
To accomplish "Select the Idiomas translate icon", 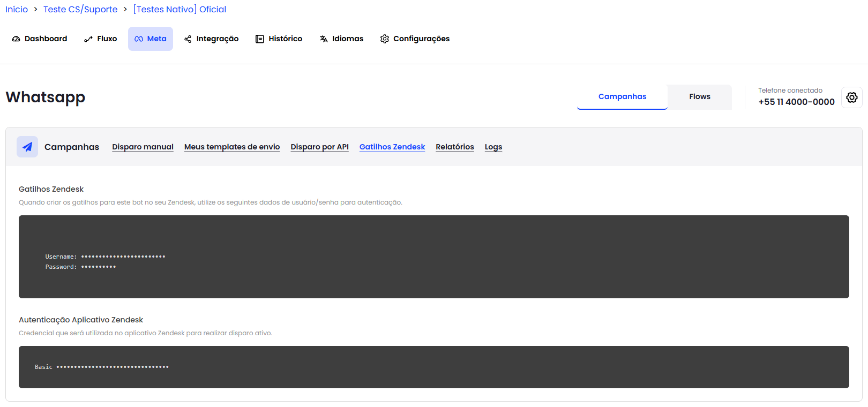I will coord(324,39).
